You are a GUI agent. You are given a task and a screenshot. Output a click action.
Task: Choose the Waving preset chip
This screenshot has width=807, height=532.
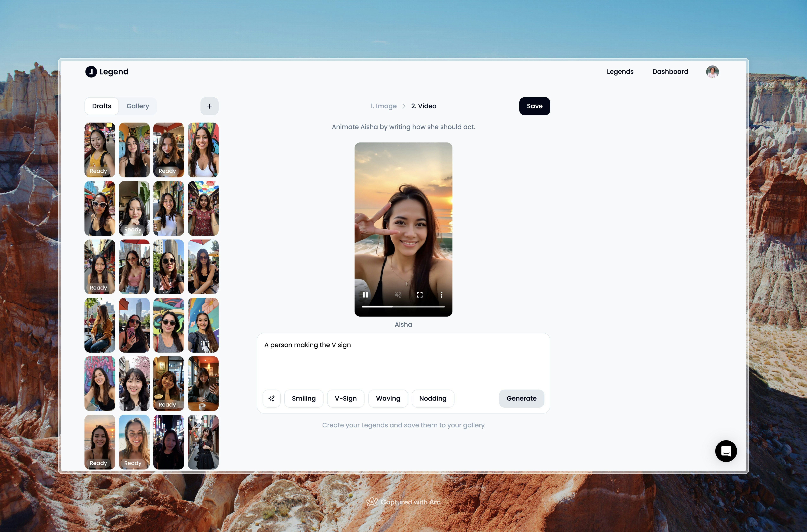(388, 398)
